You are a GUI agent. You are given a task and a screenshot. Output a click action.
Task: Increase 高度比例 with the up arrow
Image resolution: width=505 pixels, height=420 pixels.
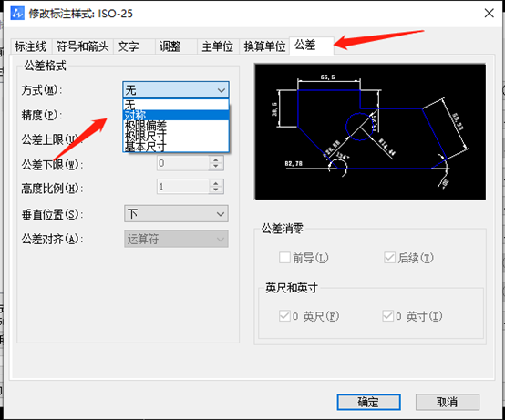pyautogui.click(x=216, y=183)
